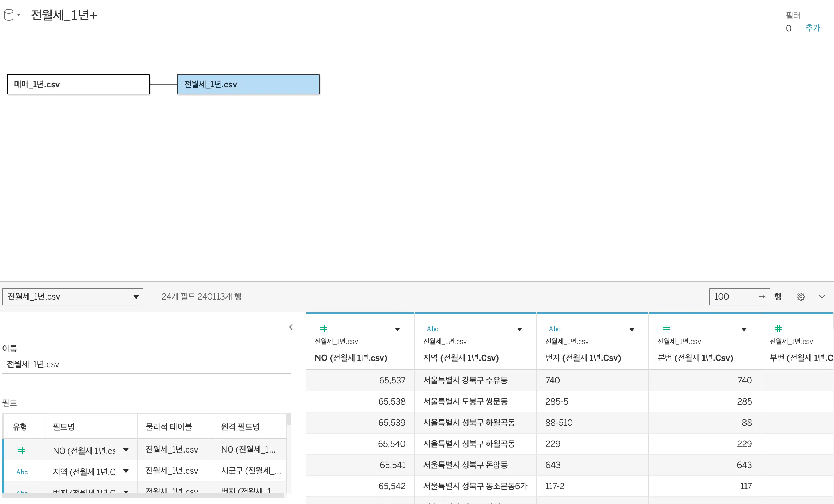This screenshot has width=834, height=504.
Task: Open the data grid settings gear icon
Action: [x=800, y=297]
